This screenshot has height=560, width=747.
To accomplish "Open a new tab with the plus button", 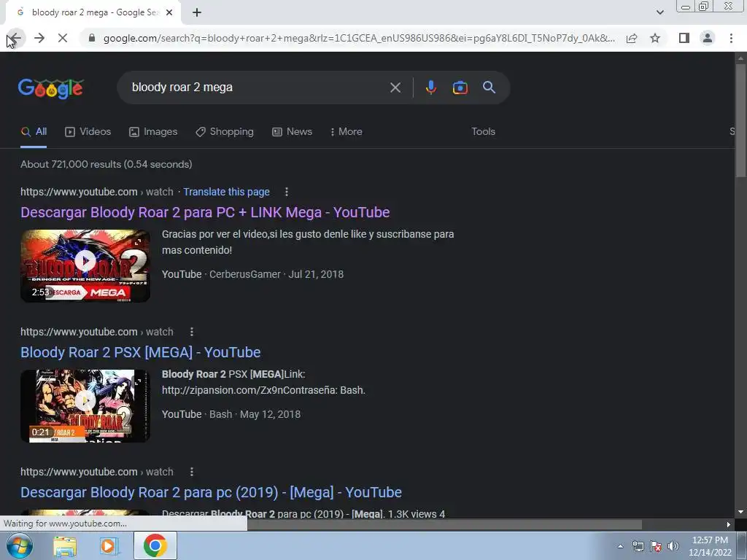I will click(197, 13).
